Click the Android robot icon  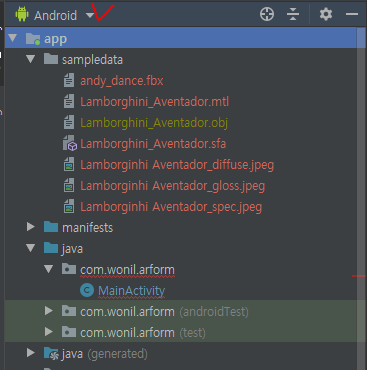pyautogui.click(x=22, y=15)
